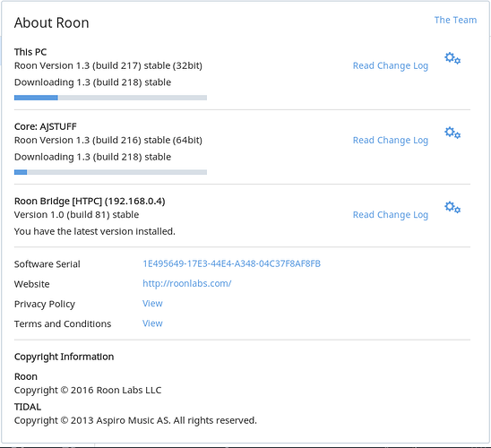Image resolution: width=491 pixels, height=448 pixels.
Task: Open settings gear for This PC
Action: tap(452, 58)
